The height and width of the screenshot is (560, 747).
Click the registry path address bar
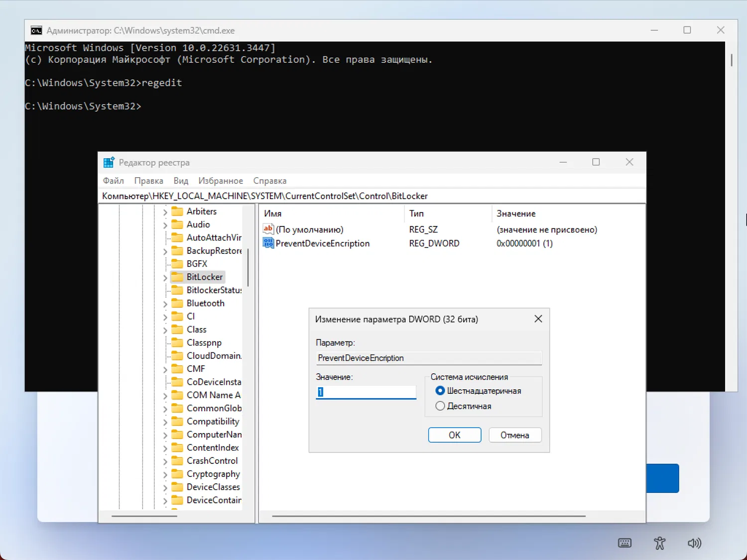[372, 196]
